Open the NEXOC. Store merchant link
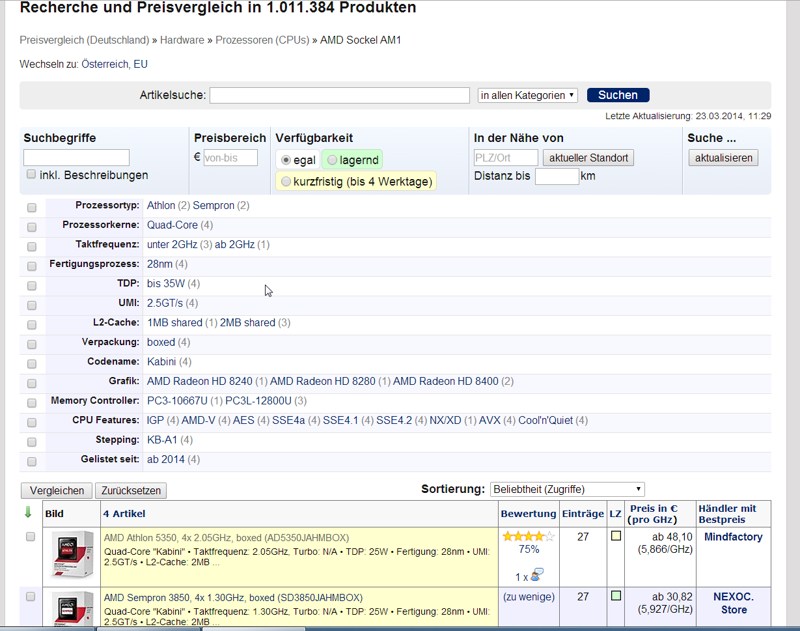Image resolution: width=800 pixels, height=631 pixels. (x=734, y=603)
